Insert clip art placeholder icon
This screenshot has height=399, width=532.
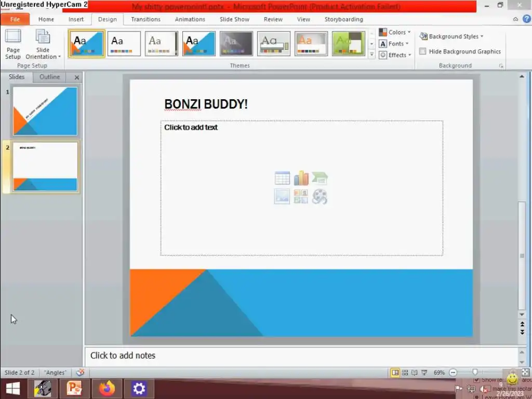301,196
